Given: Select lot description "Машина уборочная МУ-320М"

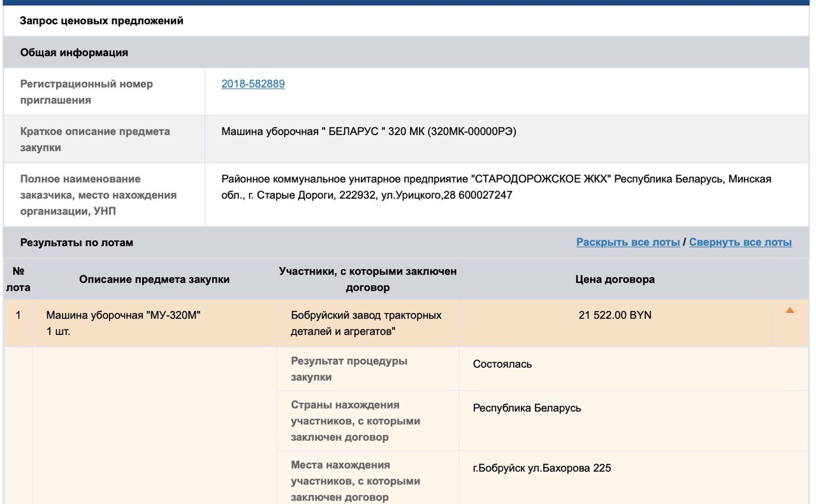Looking at the screenshot, I should 124,315.
